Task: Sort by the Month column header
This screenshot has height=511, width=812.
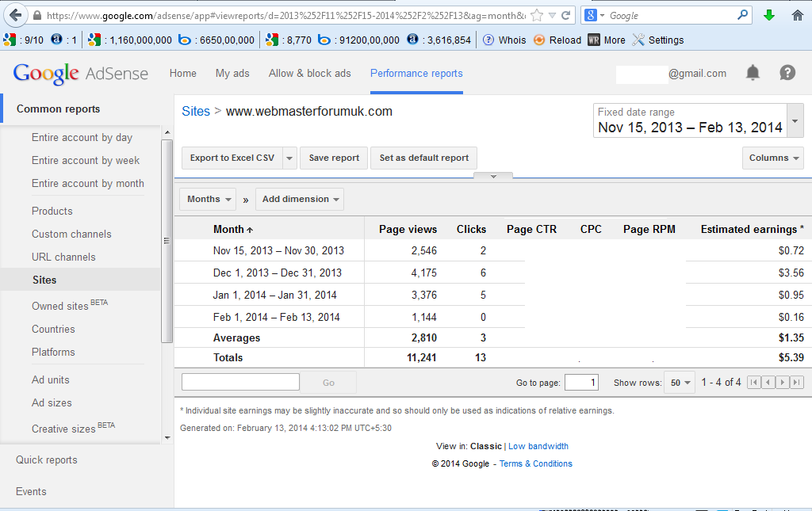Action: [x=233, y=229]
